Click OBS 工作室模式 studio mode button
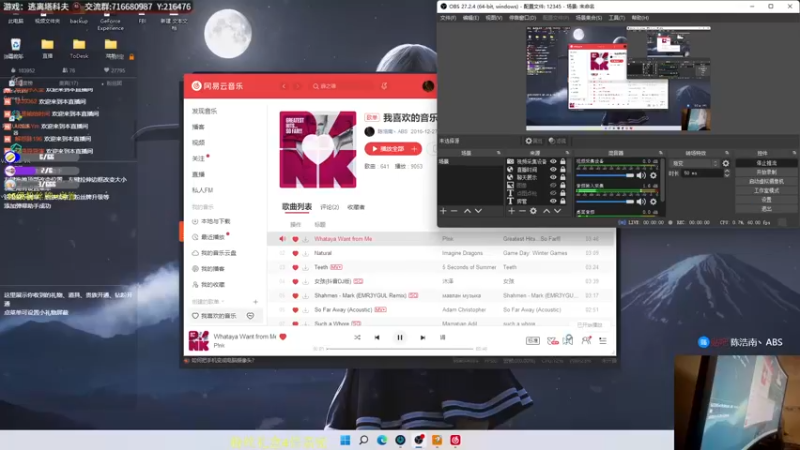The width and height of the screenshot is (800, 450). [x=766, y=190]
